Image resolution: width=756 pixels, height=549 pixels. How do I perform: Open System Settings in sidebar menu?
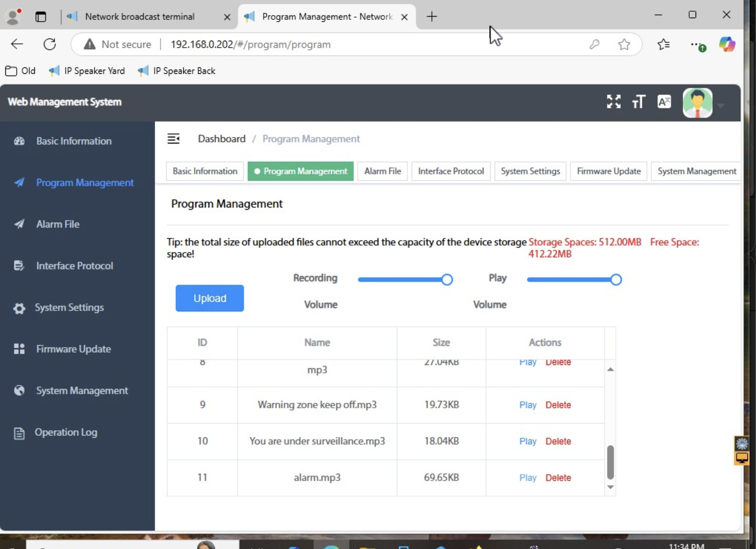coord(70,308)
